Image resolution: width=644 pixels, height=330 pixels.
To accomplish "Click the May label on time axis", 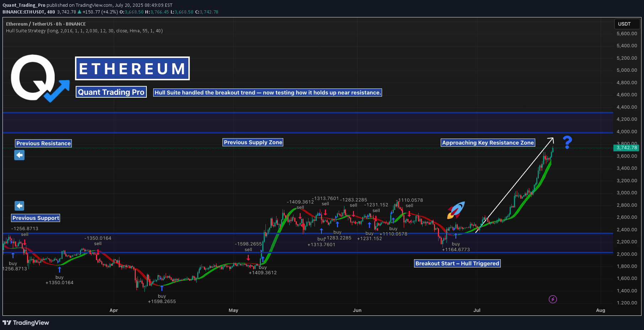I will pyautogui.click(x=234, y=310).
